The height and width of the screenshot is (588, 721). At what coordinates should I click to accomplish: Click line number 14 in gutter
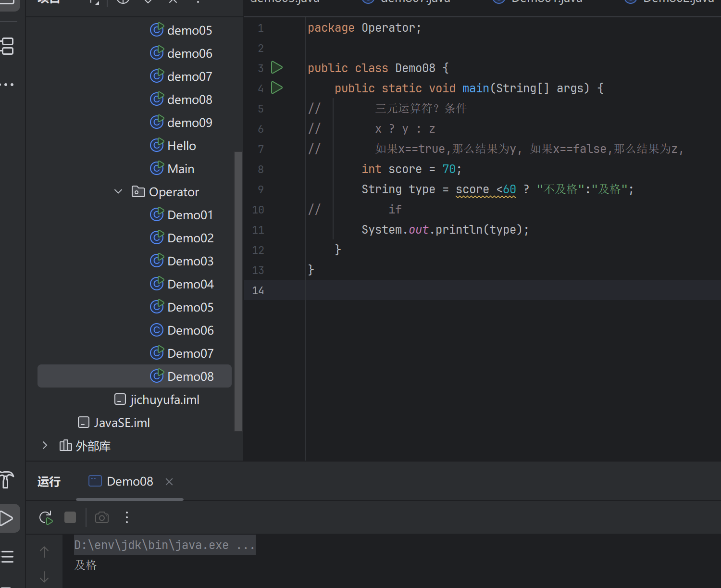(258, 290)
